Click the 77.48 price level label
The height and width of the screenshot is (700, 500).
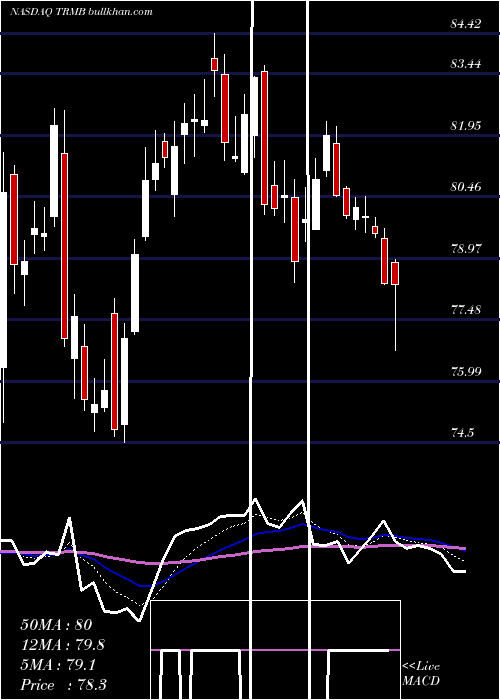point(466,309)
